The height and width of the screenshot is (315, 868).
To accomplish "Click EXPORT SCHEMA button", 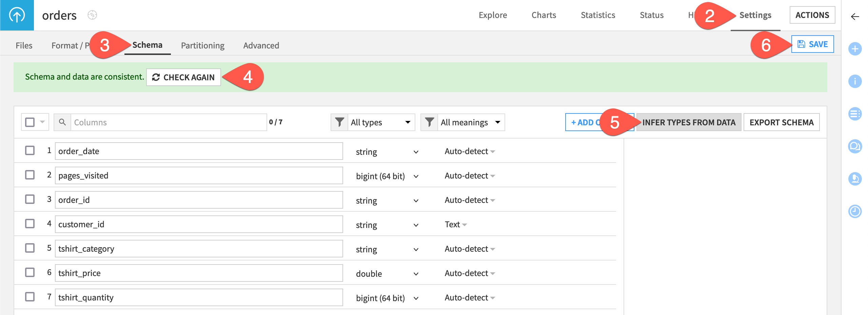I will point(781,122).
